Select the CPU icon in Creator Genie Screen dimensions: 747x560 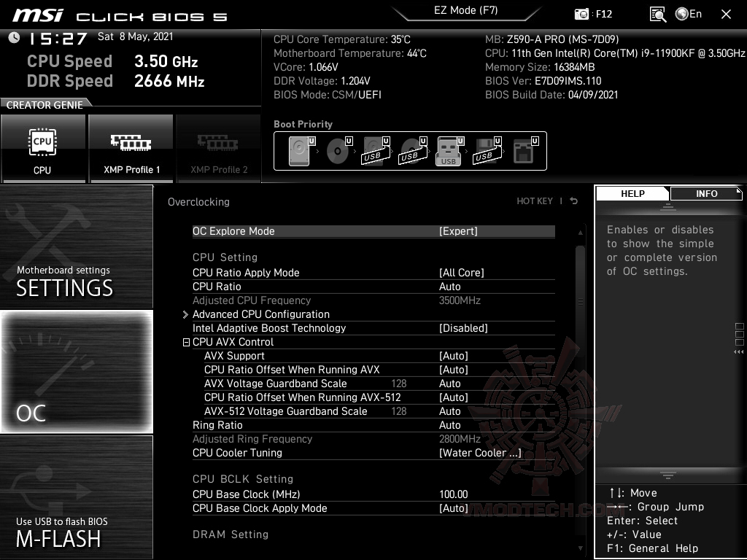coord(42,148)
